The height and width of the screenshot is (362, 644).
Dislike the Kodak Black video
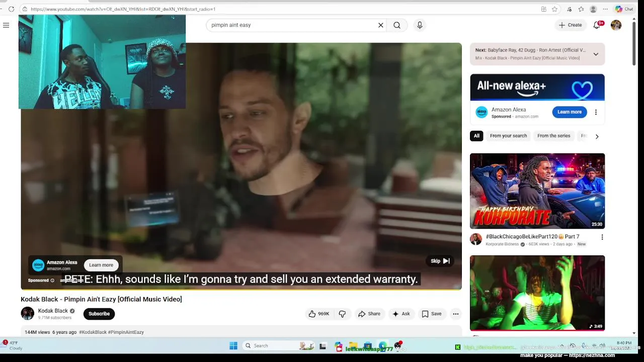tap(342, 314)
